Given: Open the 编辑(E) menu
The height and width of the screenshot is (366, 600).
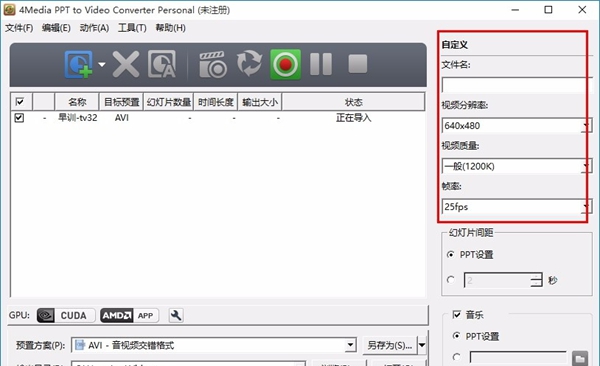Looking at the screenshot, I should 56,28.
